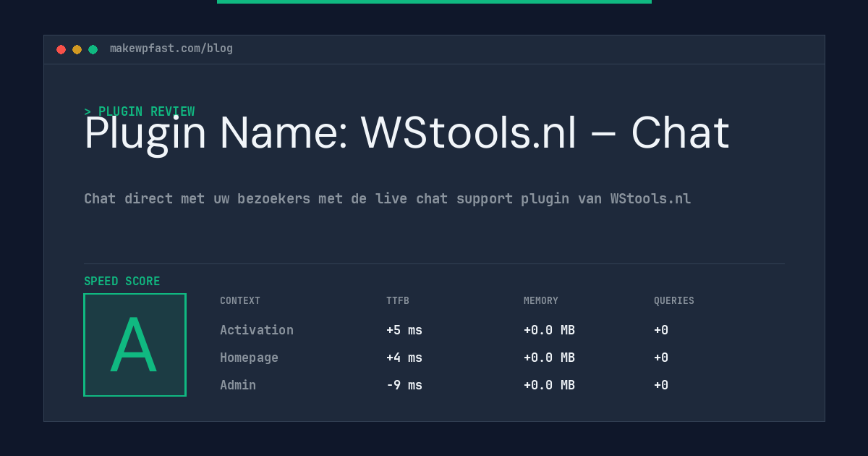Click the QUERIES column header
868x456 pixels.
tap(674, 300)
